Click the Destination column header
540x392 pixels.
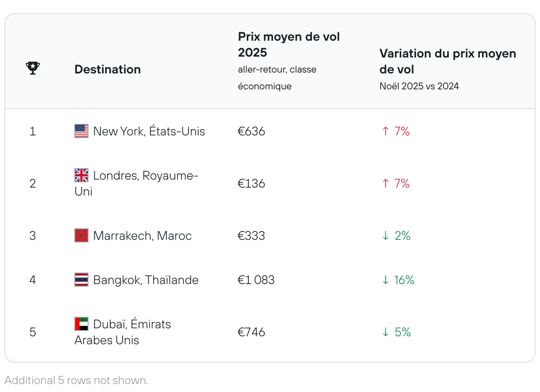point(108,69)
